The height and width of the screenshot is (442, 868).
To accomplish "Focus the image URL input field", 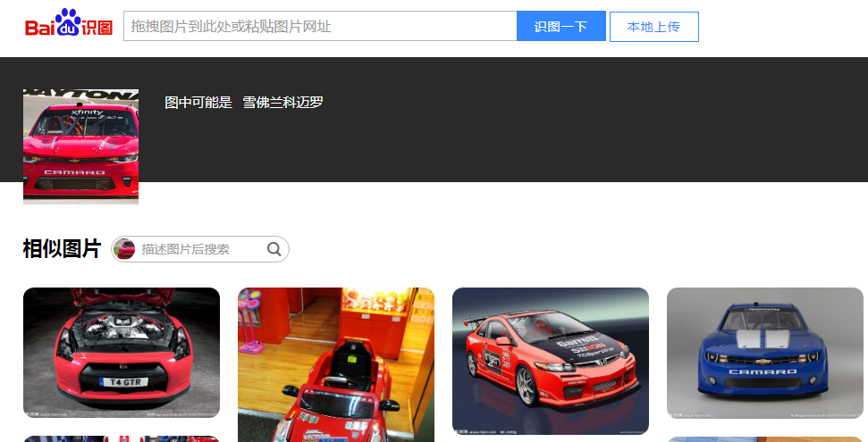I will pos(320,26).
